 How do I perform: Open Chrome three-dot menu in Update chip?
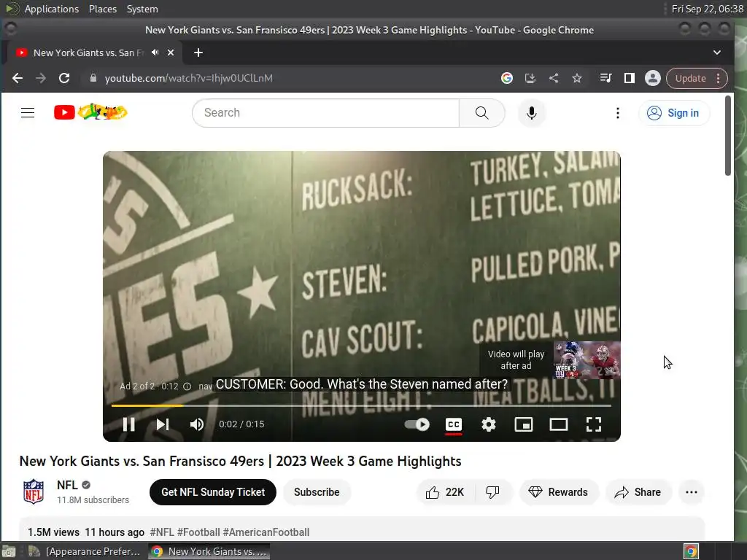pyautogui.click(x=719, y=78)
